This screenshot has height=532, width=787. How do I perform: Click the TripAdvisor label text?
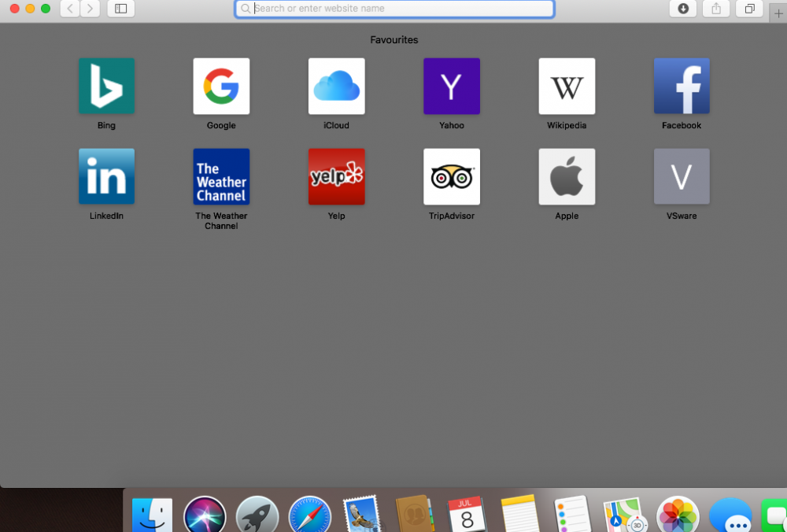tap(452, 216)
